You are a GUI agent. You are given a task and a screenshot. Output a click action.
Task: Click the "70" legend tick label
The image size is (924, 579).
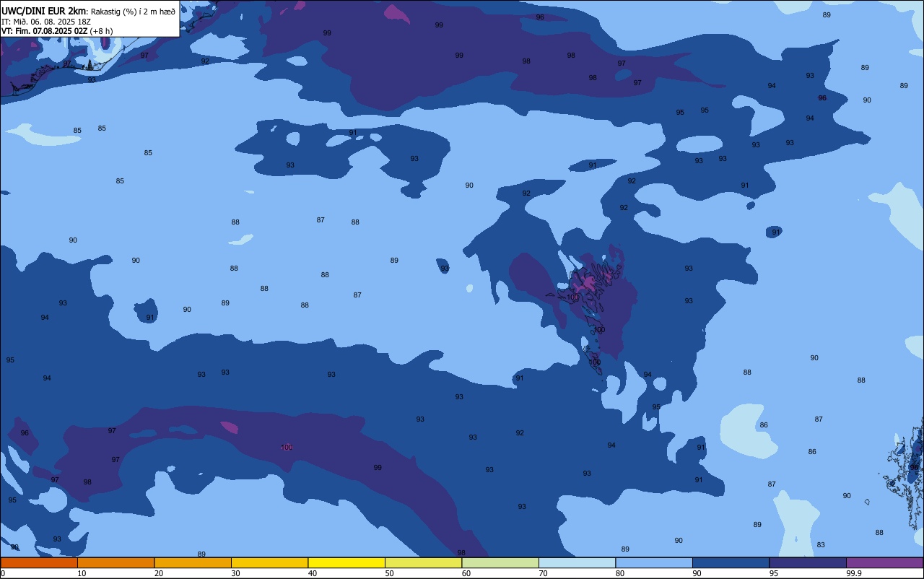pyautogui.click(x=543, y=573)
